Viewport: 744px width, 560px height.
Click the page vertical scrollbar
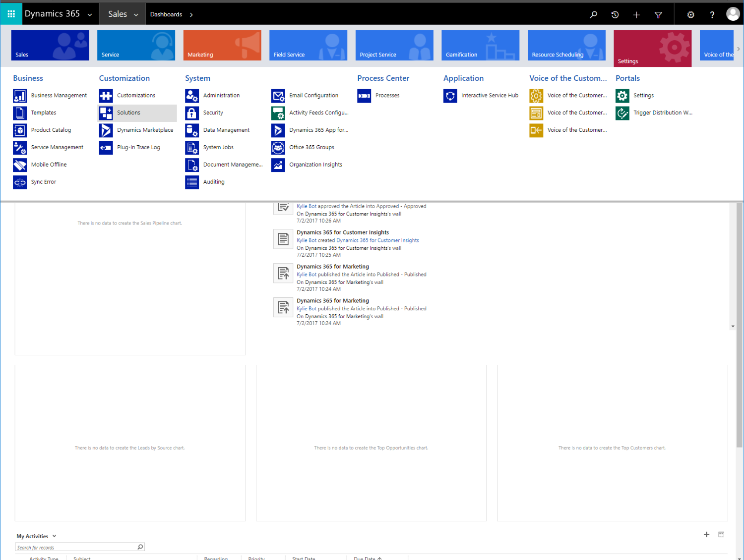click(x=740, y=325)
